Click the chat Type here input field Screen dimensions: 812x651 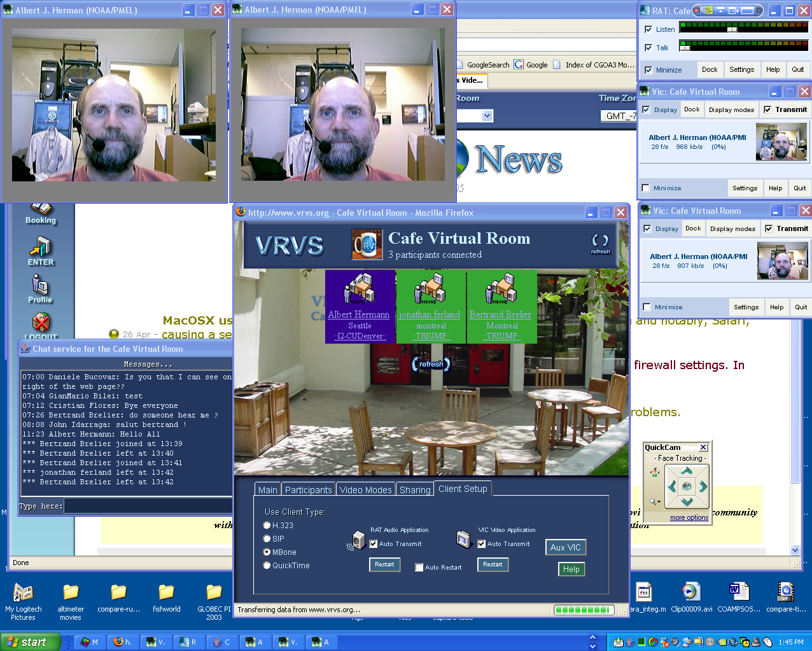tap(148, 506)
